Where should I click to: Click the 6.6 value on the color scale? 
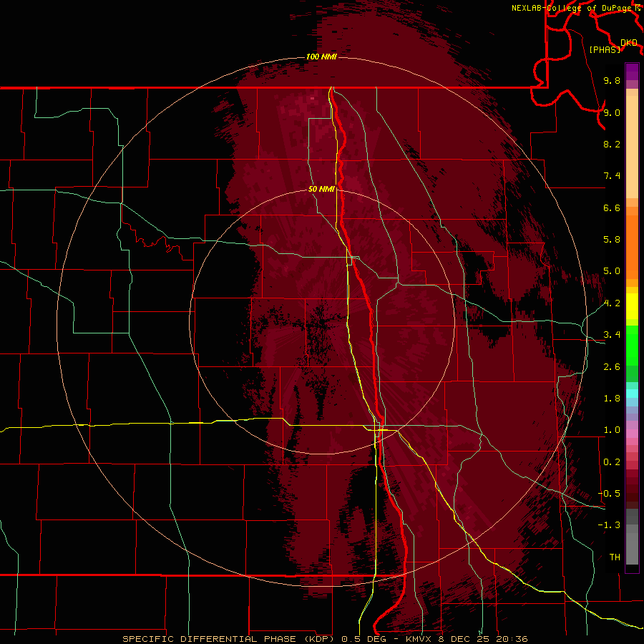pos(612,208)
